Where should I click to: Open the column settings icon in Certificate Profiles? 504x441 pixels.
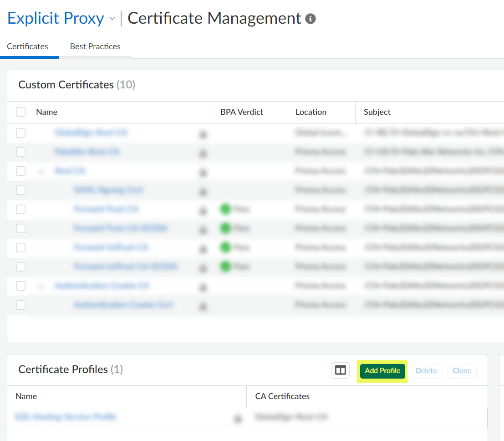[x=340, y=370]
